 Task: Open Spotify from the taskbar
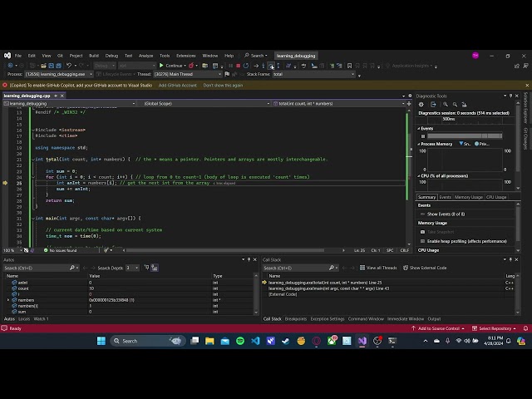[x=240, y=341]
